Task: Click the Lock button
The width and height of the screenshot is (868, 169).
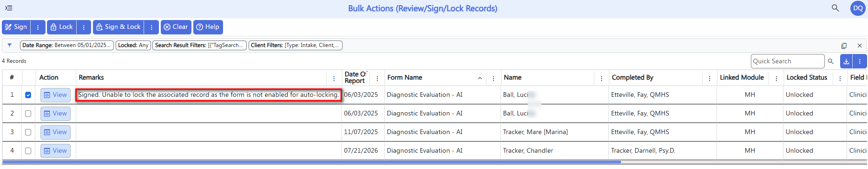Action: [62, 27]
